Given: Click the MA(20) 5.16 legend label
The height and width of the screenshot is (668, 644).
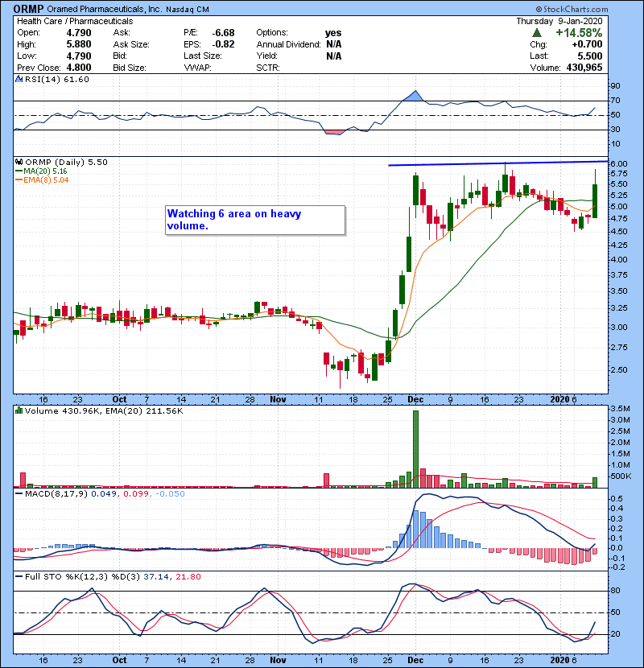Looking at the screenshot, I should tap(46, 171).
